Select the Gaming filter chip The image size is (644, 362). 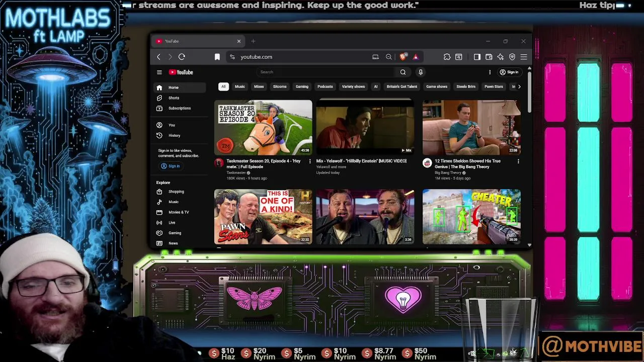pos(302,86)
